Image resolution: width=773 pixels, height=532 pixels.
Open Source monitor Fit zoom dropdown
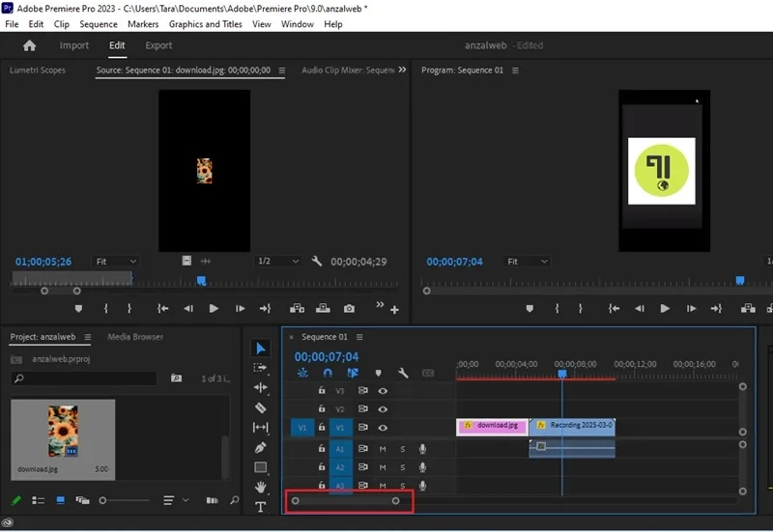pyautogui.click(x=115, y=261)
